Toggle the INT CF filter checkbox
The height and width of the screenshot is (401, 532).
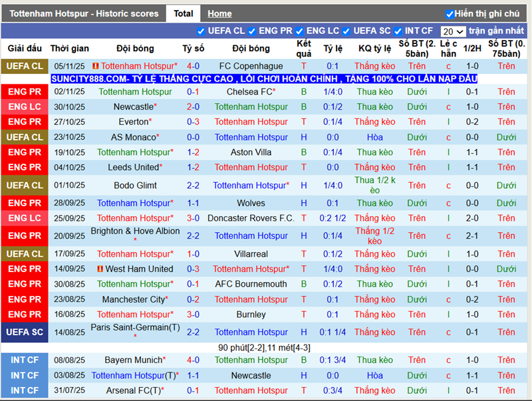pos(398,31)
